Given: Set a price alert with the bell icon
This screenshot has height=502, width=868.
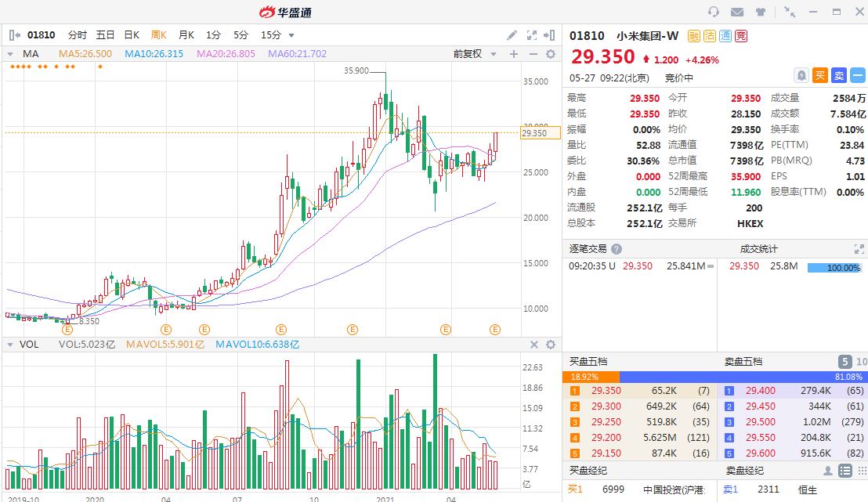Looking at the screenshot, I should point(801,75).
